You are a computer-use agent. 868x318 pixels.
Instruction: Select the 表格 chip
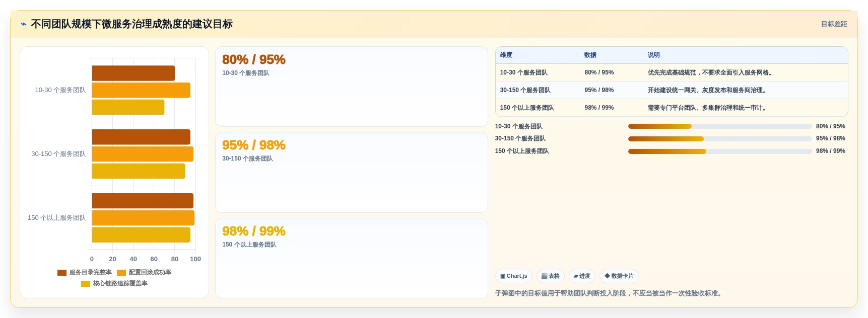(x=550, y=276)
